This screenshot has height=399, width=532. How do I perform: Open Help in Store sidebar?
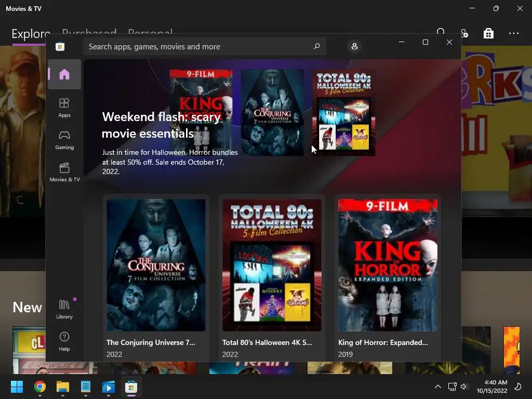(64, 341)
